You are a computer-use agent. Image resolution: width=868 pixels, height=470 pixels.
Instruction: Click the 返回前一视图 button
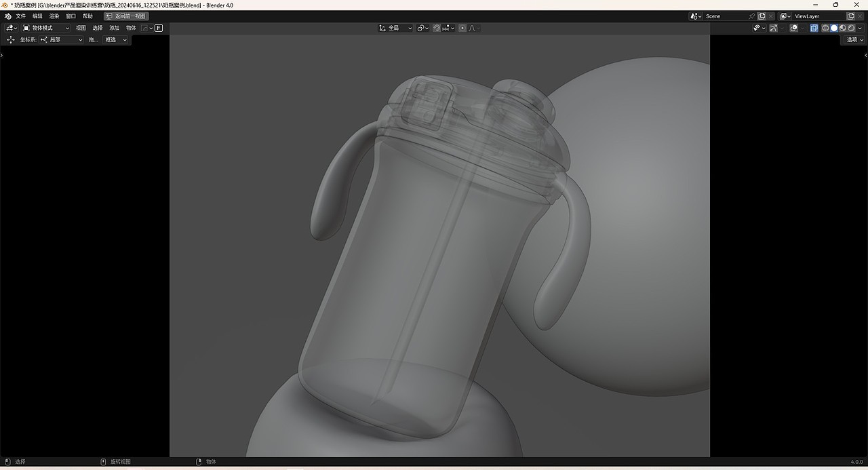pos(126,16)
